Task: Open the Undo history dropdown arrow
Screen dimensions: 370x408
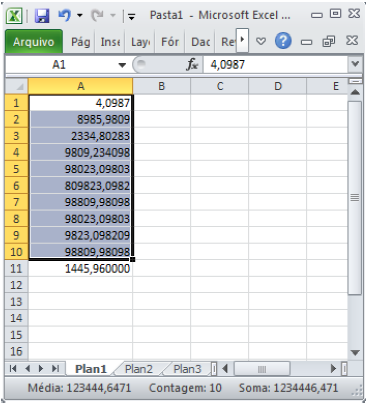Action: 80,15
